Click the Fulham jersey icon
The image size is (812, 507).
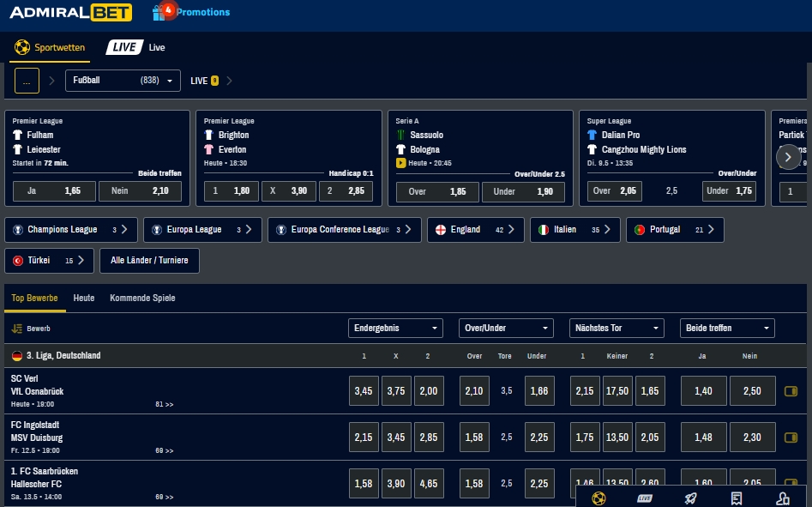pyautogui.click(x=18, y=136)
